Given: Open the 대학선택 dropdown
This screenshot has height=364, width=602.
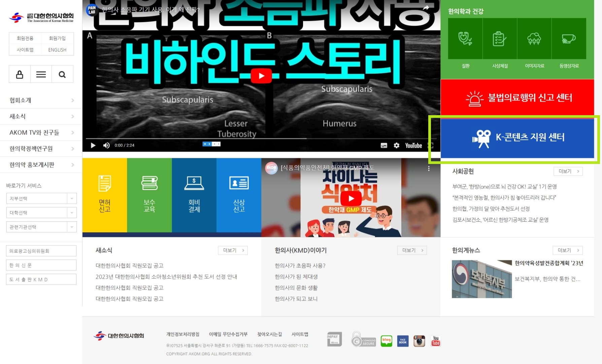Looking at the screenshot, I should click(41, 213).
